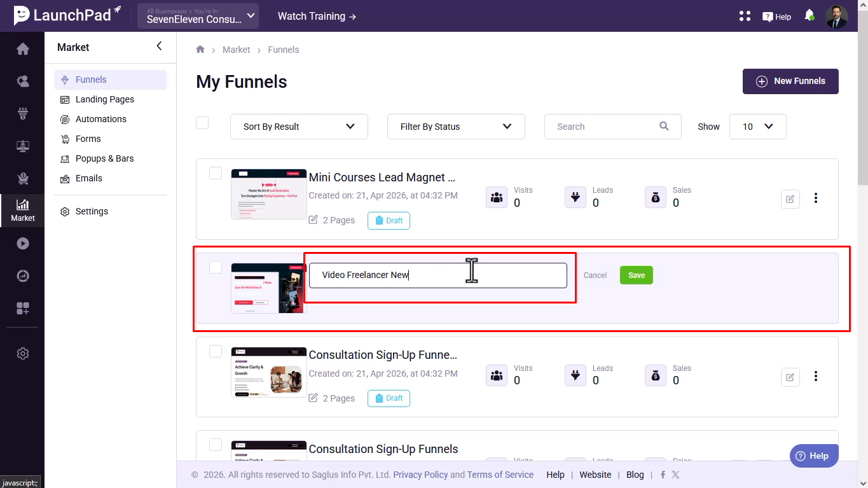Check the Mini Courses Lead Magnet checkbox
868x488 pixels.
click(x=216, y=173)
